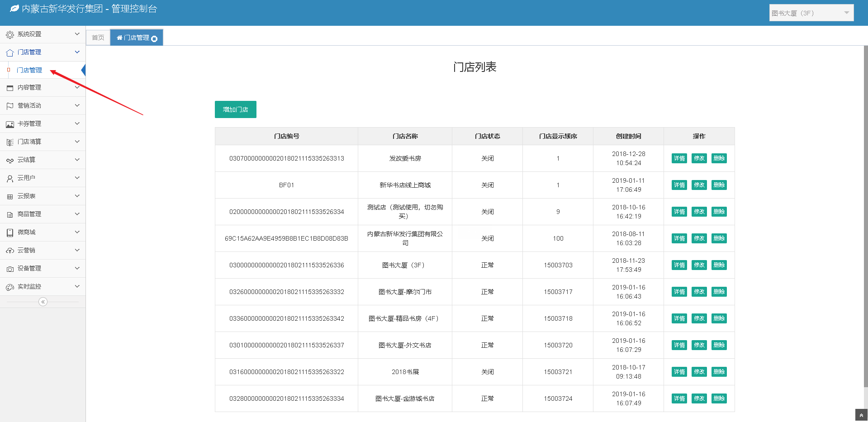Image resolution: width=868 pixels, height=422 pixels.
Task: Select the 门店管理 submenu item
Action: click(29, 70)
